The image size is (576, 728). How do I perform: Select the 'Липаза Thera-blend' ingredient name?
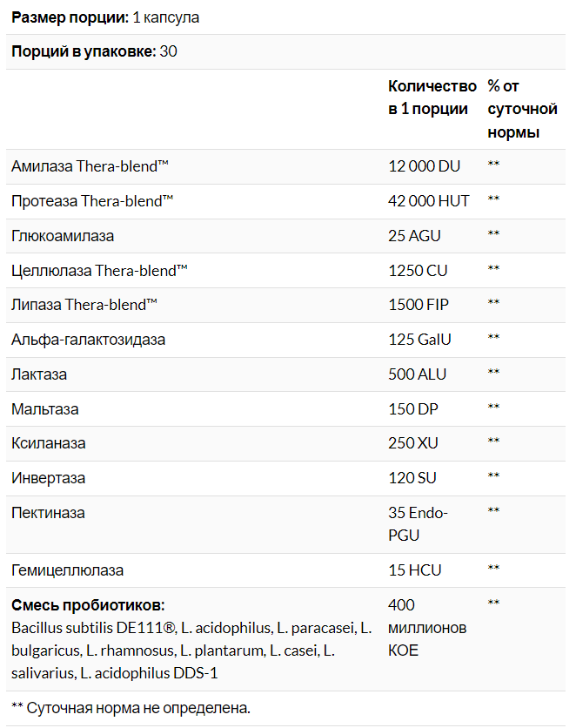[x=84, y=305]
